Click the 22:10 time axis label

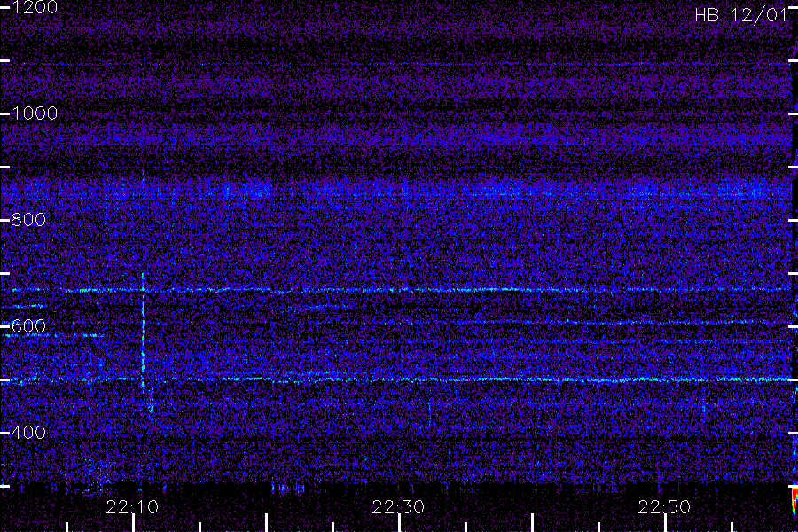[x=132, y=506]
